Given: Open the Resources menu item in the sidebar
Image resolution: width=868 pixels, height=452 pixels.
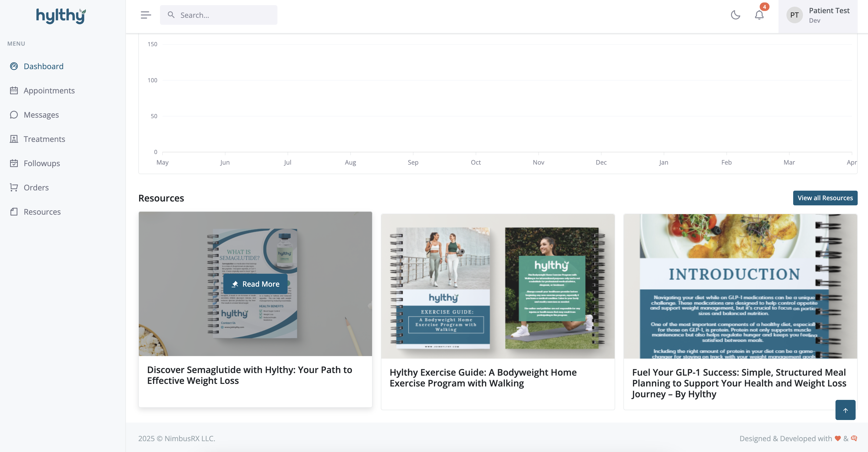Looking at the screenshot, I should 42,212.
